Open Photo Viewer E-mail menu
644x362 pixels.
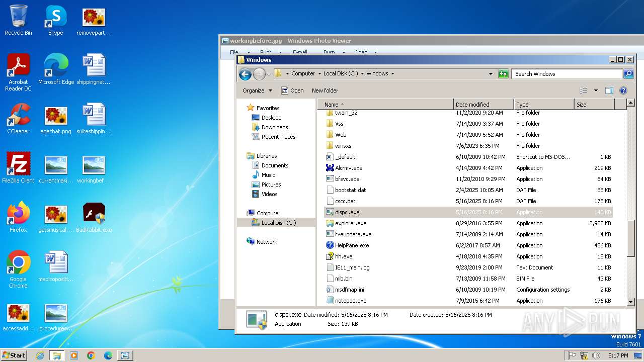300,52
